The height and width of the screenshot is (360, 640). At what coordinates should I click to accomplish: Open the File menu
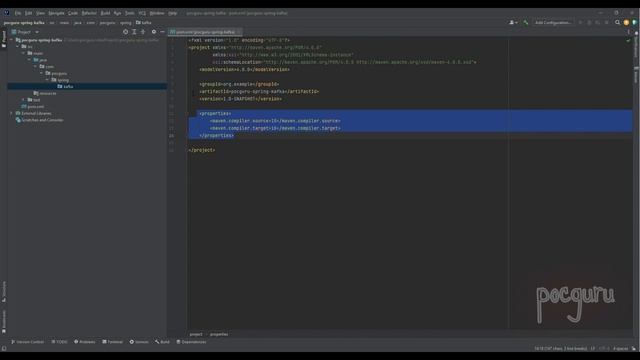pyautogui.click(x=18, y=13)
